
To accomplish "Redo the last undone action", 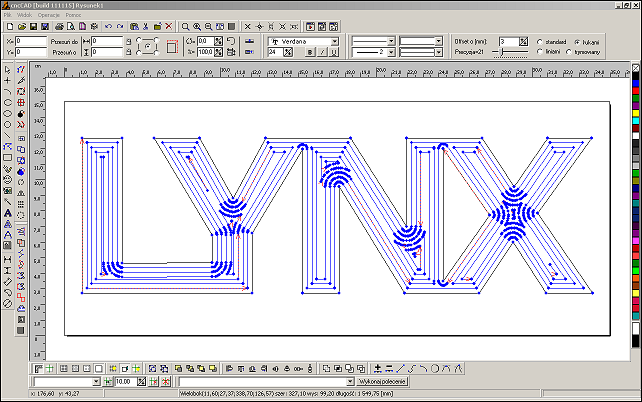I will [120, 27].
